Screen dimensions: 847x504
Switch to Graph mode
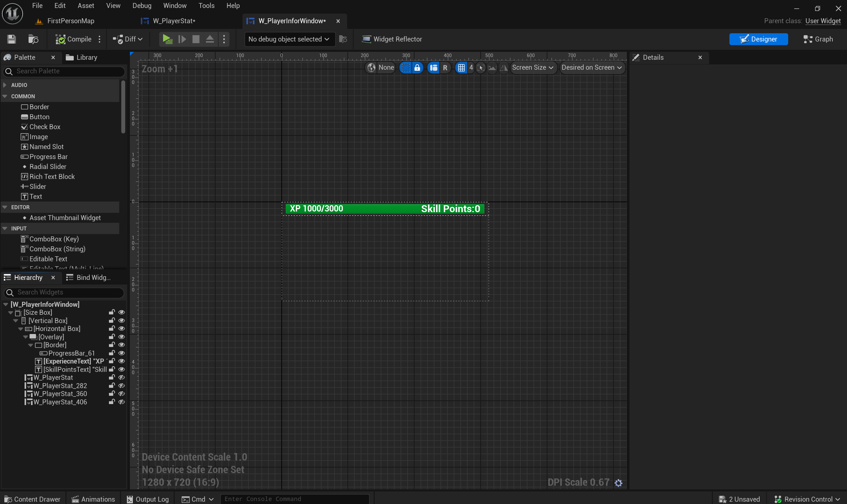(818, 40)
